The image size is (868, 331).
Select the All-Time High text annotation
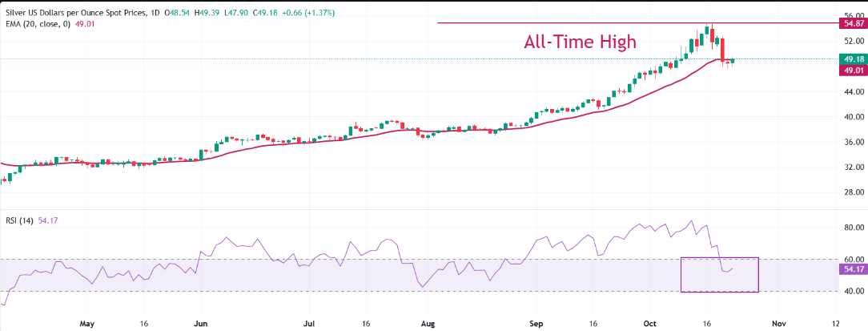coord(580,42)
